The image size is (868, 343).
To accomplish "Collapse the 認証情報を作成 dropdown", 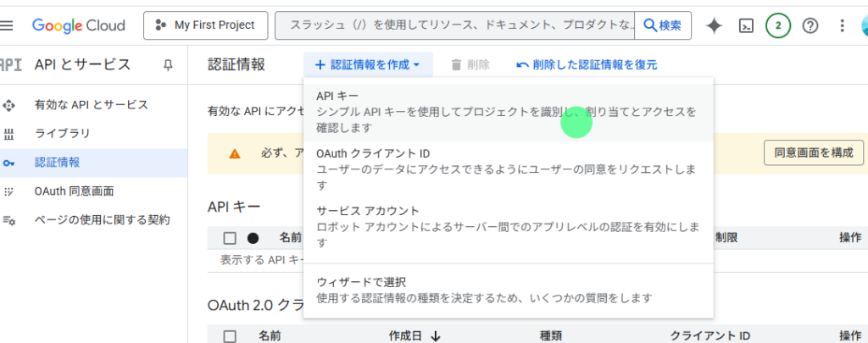I will tap(367, 64).
